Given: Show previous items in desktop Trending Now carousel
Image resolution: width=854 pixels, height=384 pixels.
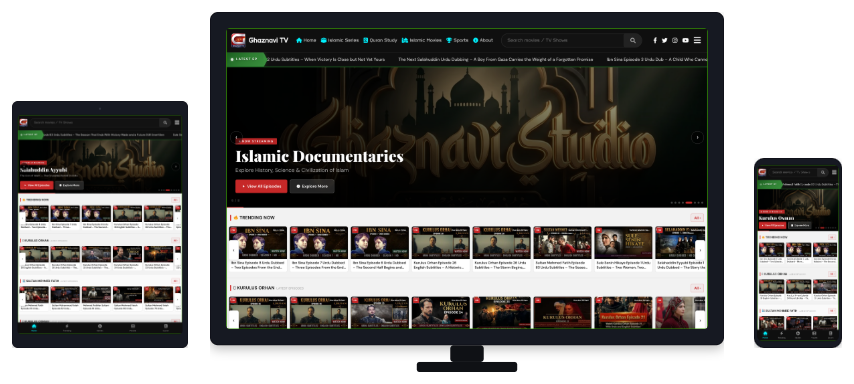Looking at the screenshot, I should click(x=234, y=249).
